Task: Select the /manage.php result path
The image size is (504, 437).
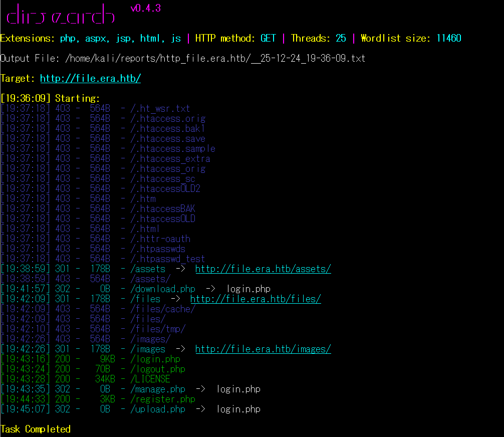Action: click(158, 389)
